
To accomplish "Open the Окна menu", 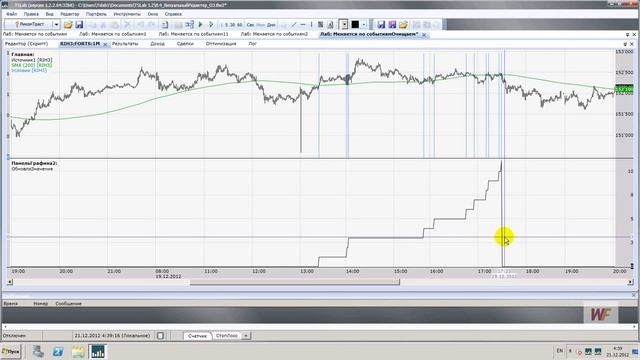I will [x=153, y=14].
